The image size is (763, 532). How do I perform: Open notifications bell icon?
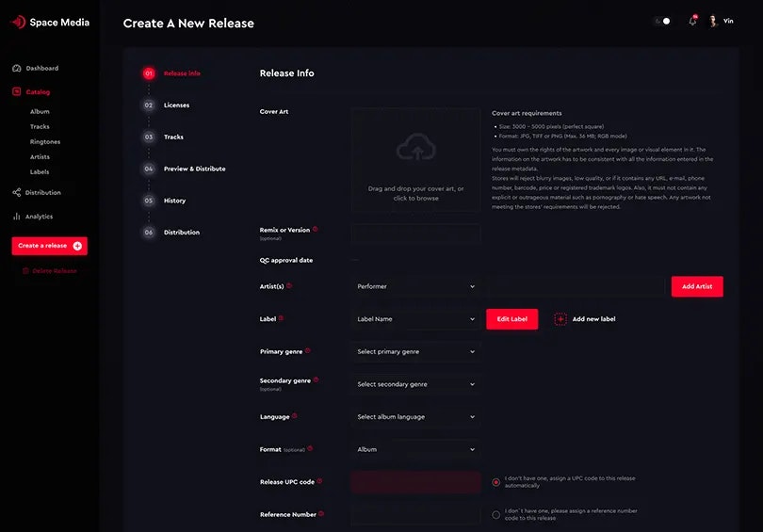692,21
